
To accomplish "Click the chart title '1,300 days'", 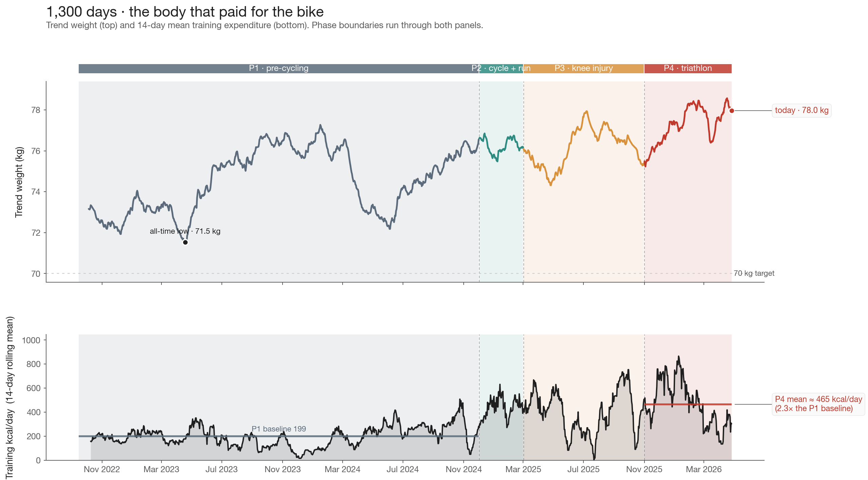I will (x=185, y=12).
